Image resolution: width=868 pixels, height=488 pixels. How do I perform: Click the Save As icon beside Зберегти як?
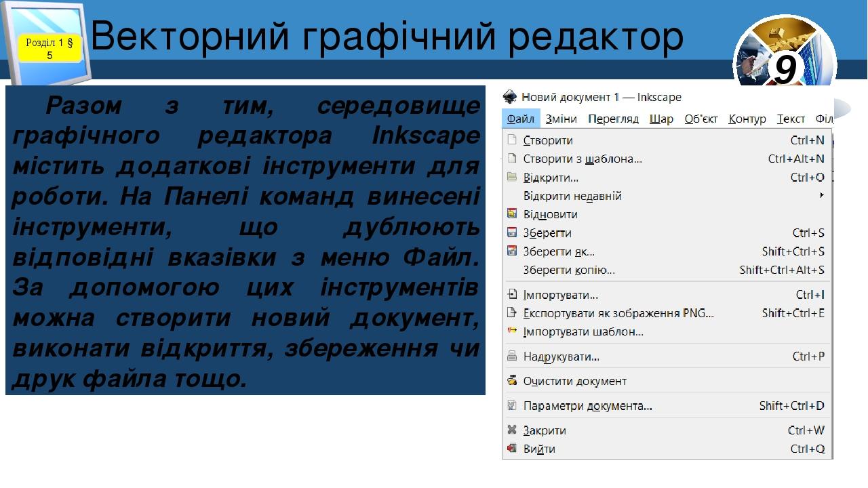(x=512, y=251)
